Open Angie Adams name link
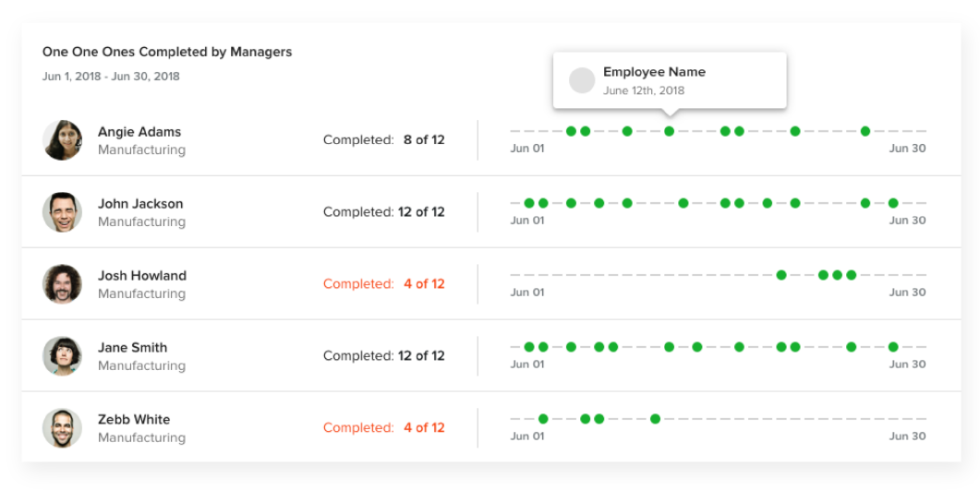The height and width of the screenshot is (502, 980). coord(139,132)
